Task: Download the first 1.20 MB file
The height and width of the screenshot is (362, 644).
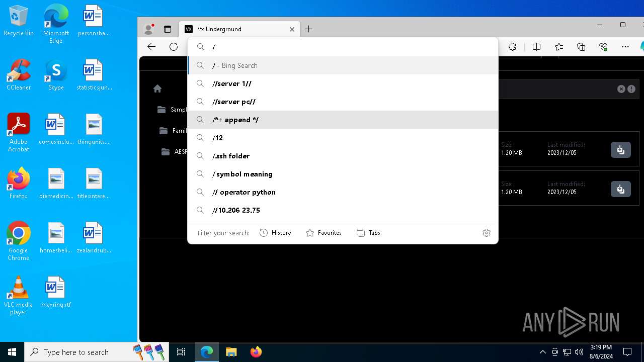Action: (x=621, y=150)
